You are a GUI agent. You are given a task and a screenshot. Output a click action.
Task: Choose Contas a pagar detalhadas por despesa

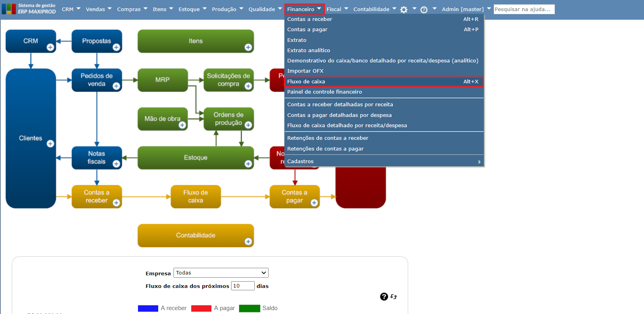[x=384, y=115]
